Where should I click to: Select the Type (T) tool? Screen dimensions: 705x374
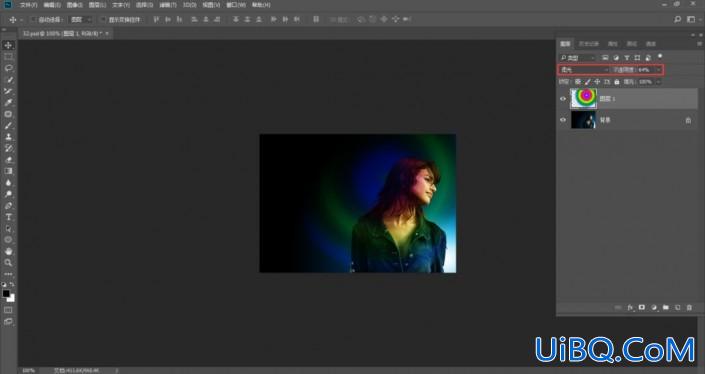[x=9, y=217]
